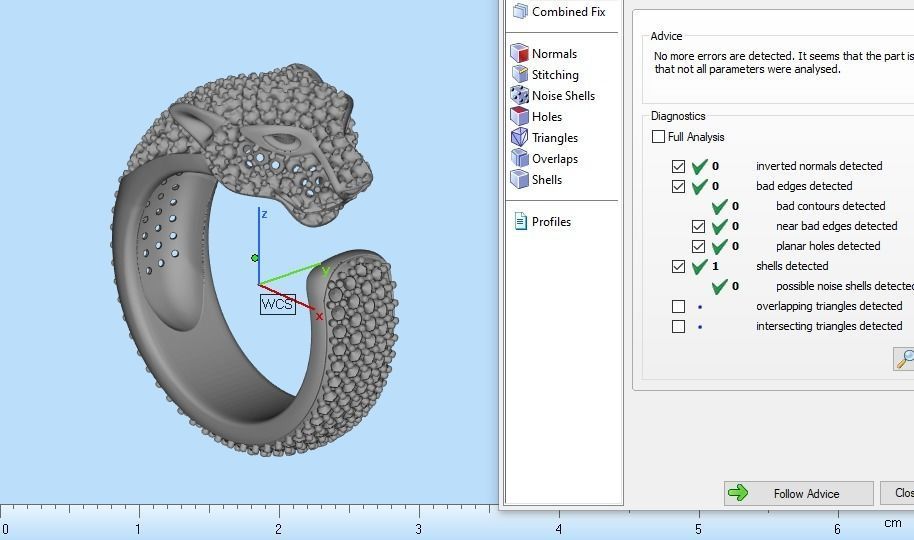Uncheck bad edges detected checkbox

(678, 186)
